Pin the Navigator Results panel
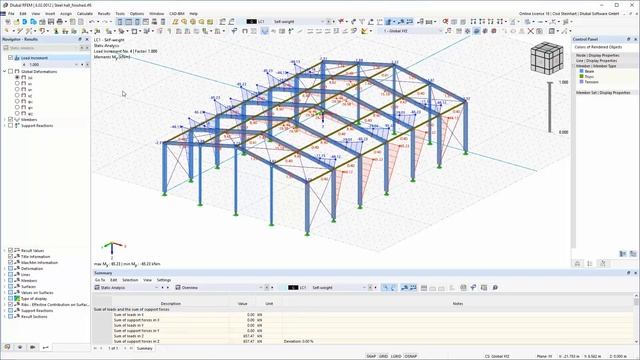 coord(80,39)
